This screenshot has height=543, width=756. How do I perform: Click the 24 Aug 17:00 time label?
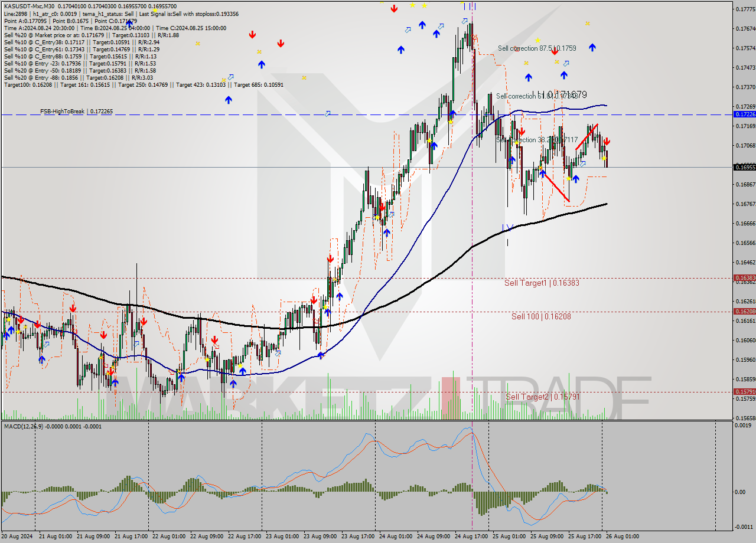(x=470, y=537)
